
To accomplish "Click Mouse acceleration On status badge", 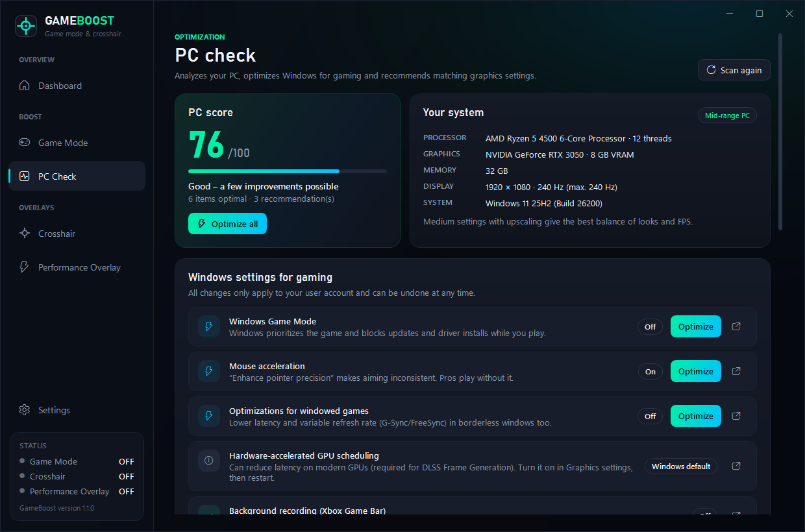I will click(650, 372).
